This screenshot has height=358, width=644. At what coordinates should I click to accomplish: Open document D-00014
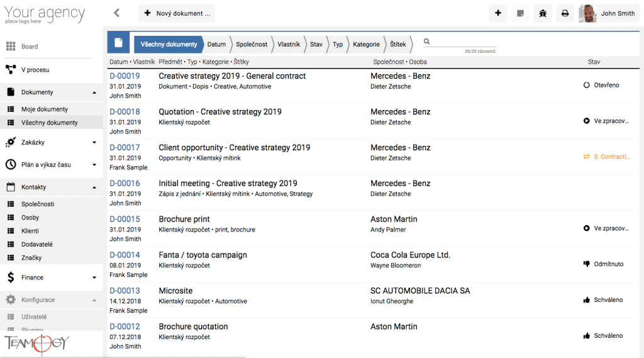125,255
